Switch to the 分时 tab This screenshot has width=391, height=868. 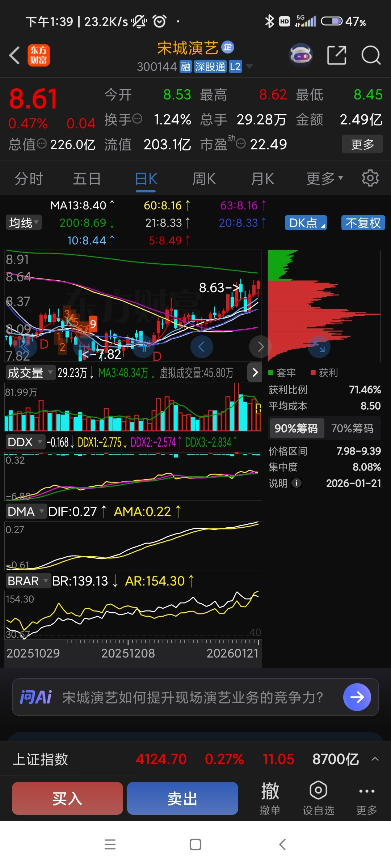29,179
